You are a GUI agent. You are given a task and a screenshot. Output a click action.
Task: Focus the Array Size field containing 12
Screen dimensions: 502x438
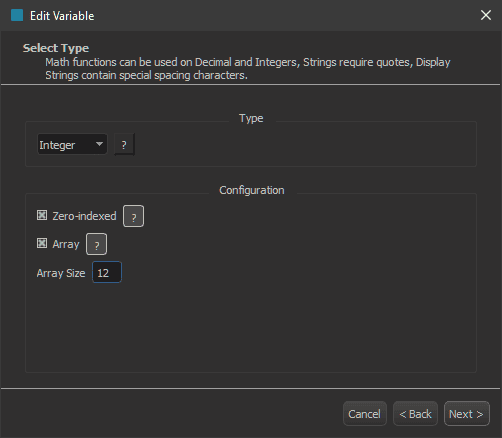click(107, 272)
